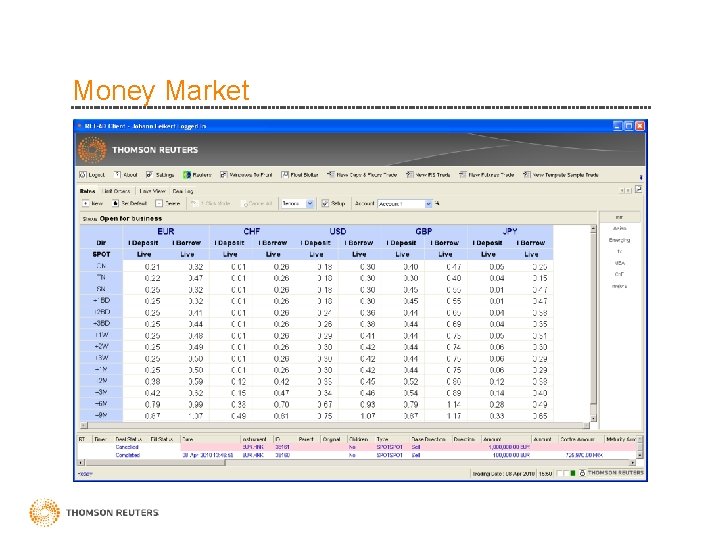Sort deals by Children column

pyautogui.click(x=360, y=439)
